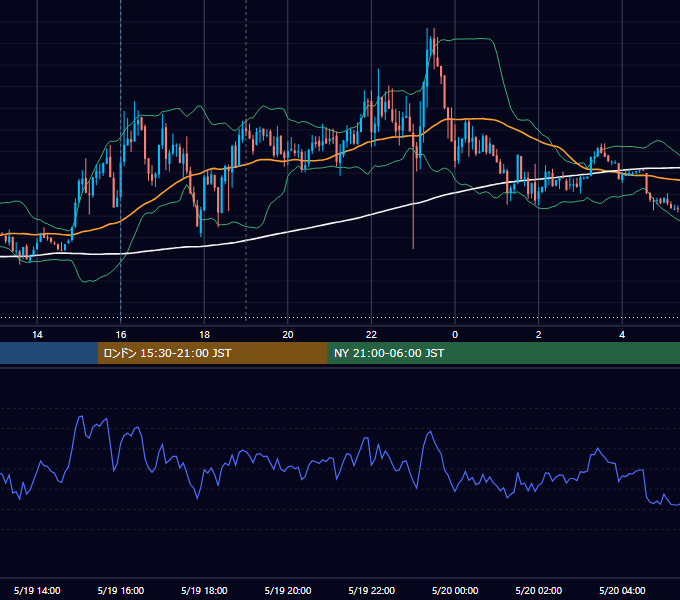Click the 5/20 02:00 date label
This screenshot has width=680, height=600.
[x=539, y=590]
